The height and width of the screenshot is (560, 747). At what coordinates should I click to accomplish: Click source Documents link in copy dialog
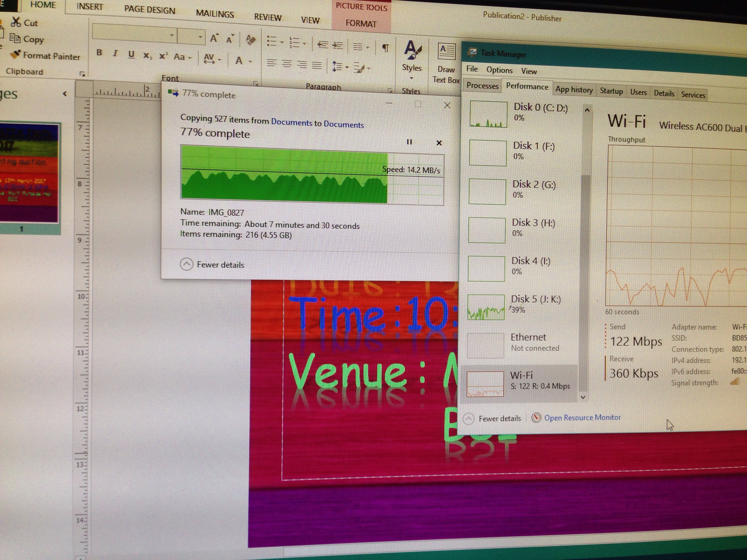pos(291,122)
